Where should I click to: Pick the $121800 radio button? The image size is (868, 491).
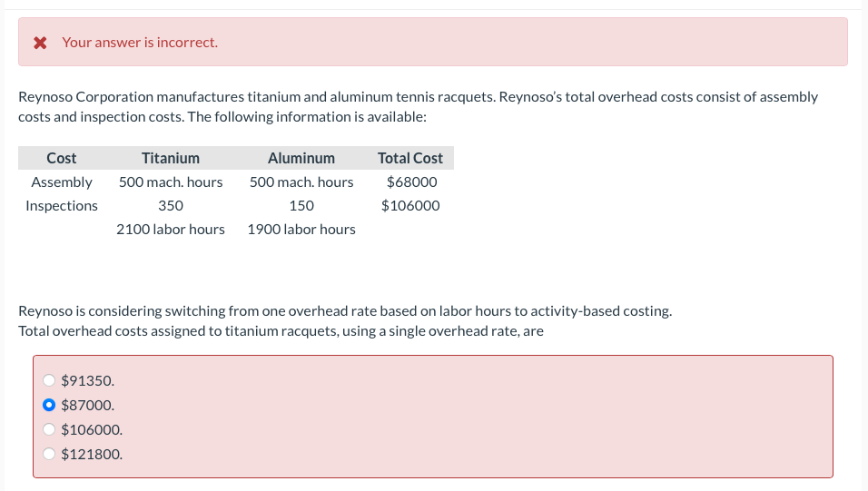(49, 454)
